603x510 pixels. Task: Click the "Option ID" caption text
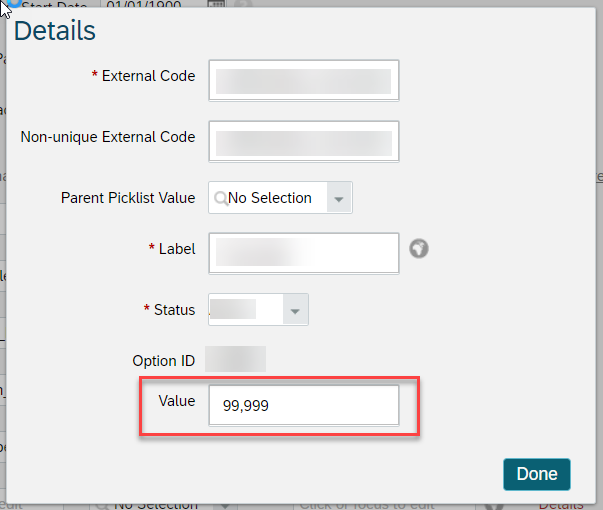pos(163,361)
